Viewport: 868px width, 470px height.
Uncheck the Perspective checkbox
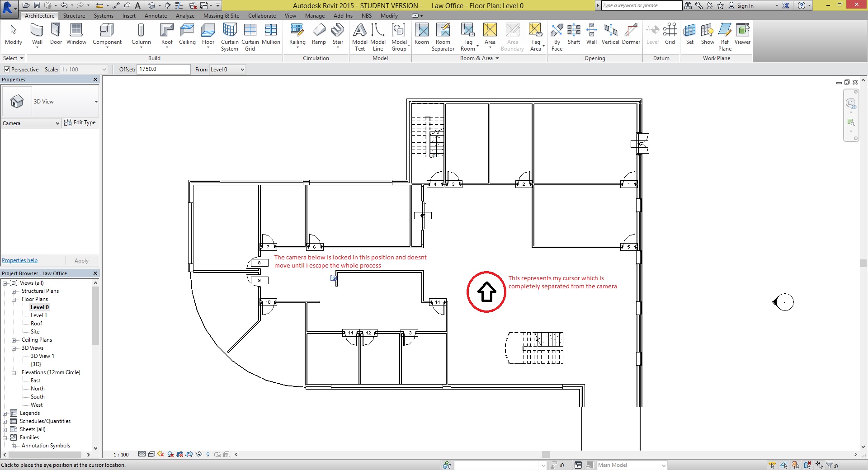pyautogui.click(x=7, y=70)
